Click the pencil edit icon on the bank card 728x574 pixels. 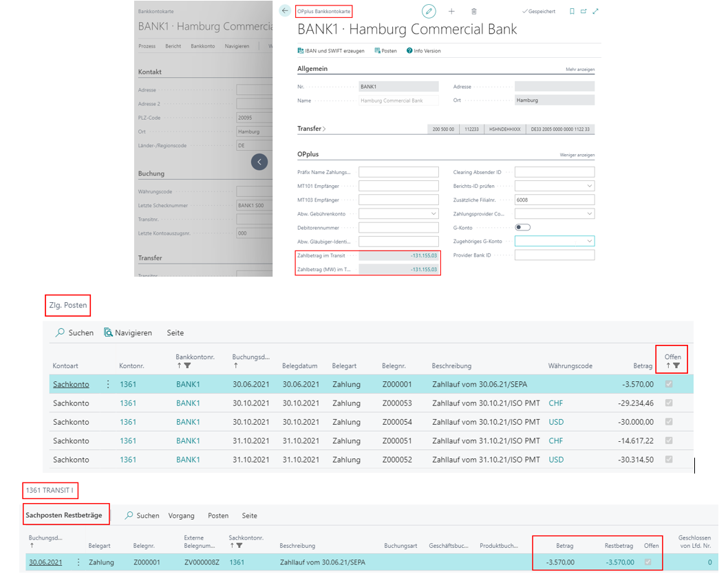[x=429, y=11]
